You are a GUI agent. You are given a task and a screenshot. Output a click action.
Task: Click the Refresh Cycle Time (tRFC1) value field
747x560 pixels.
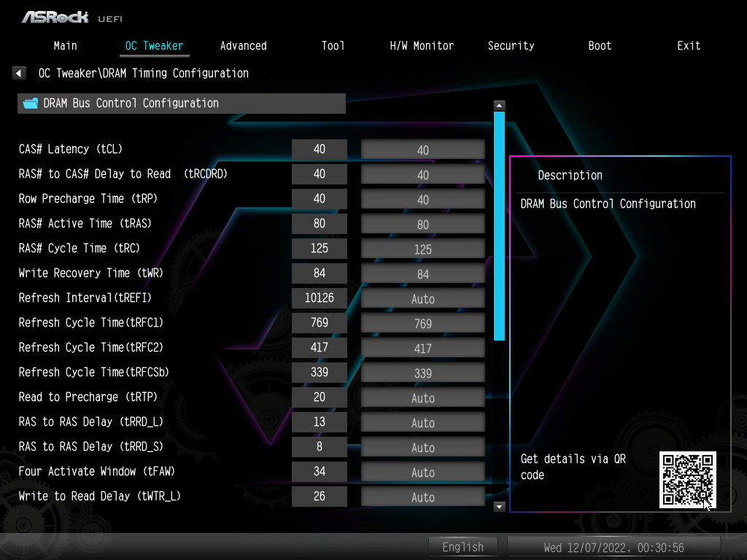pos(422,323)
